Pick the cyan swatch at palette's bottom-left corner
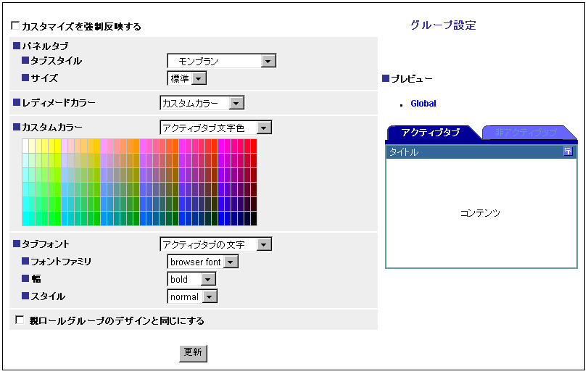Screen dimensions: 588x374 (25, 218)
